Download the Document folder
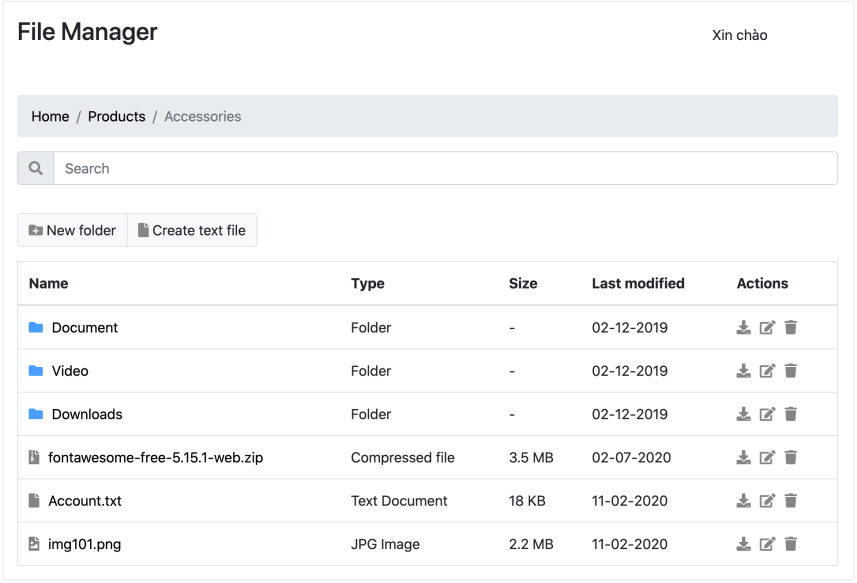 [x=743, y=328]
